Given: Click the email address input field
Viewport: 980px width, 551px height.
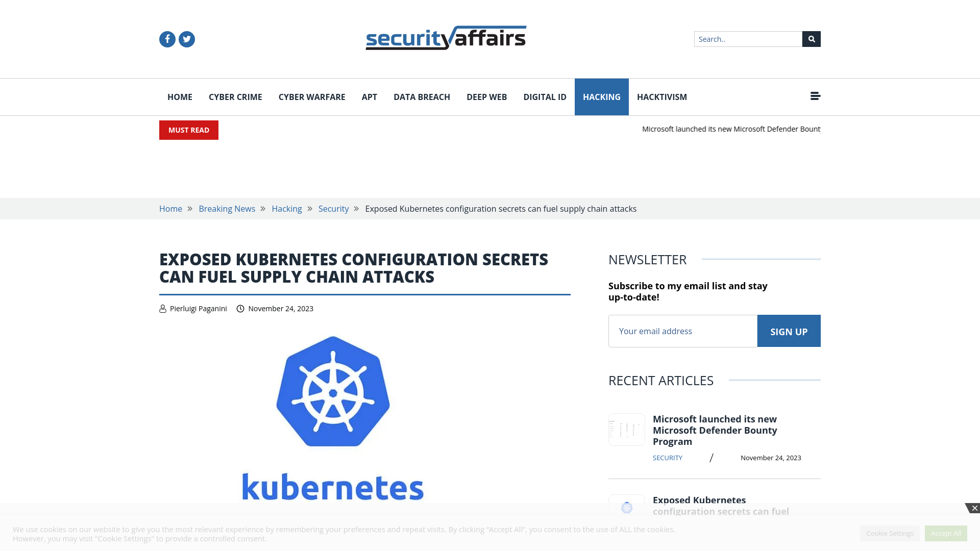Looking at the screenshot, I should click(682, 331).
